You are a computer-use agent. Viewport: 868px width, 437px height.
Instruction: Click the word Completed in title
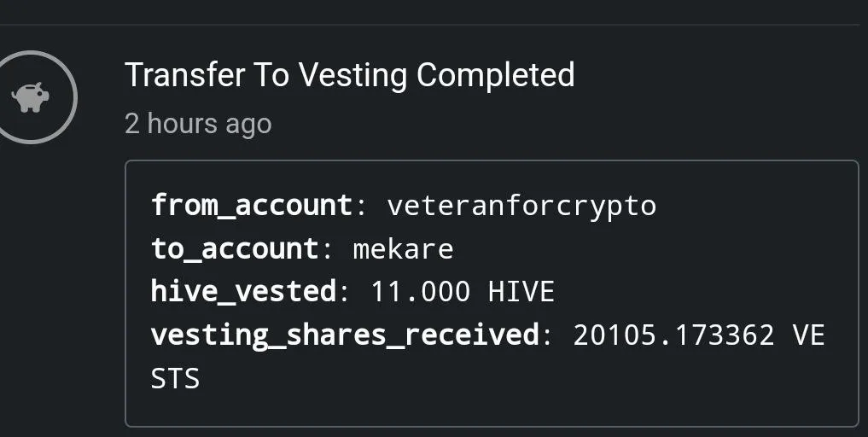[496, 76]
